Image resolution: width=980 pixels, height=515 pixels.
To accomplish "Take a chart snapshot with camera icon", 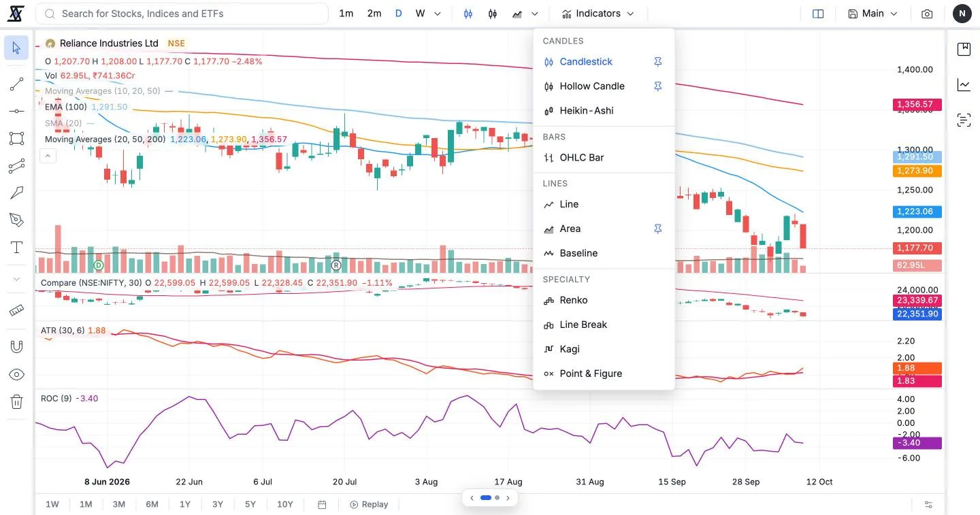I will [927, 14].
